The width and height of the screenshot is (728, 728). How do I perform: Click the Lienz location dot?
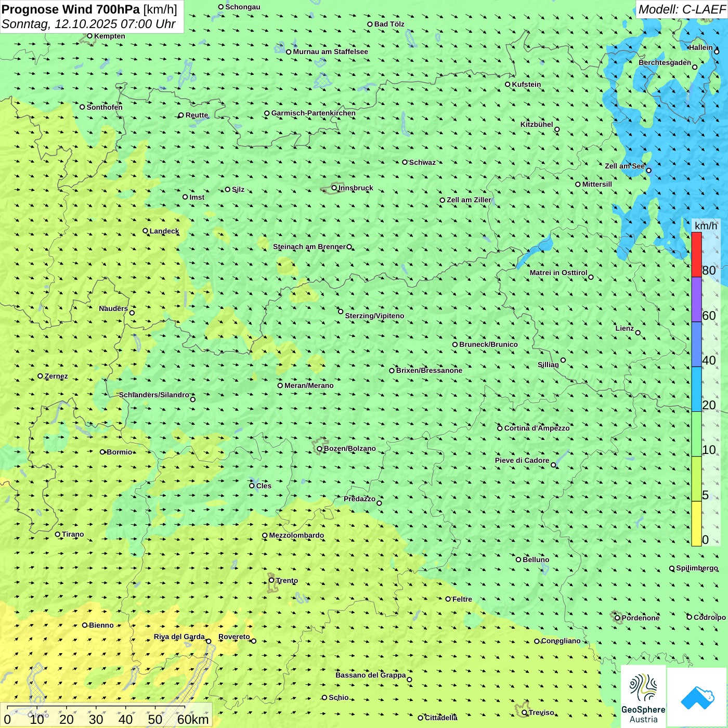638,333
